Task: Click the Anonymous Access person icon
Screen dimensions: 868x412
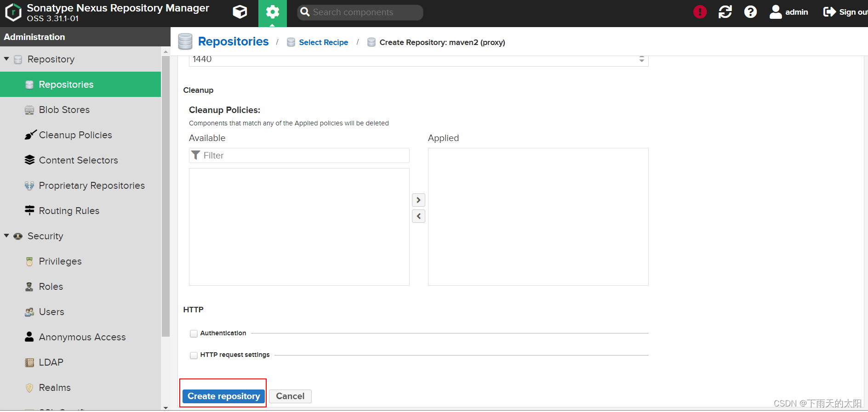Action: [29, 337]
